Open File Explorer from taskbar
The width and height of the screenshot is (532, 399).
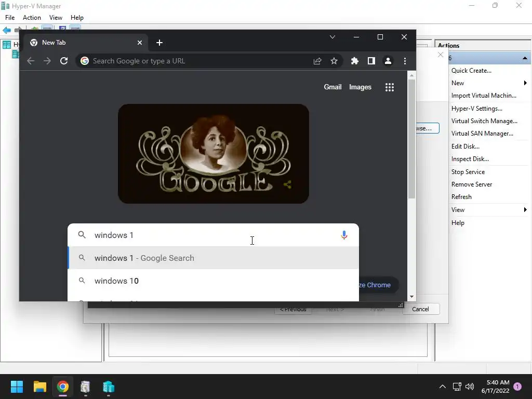pos(39,387)
